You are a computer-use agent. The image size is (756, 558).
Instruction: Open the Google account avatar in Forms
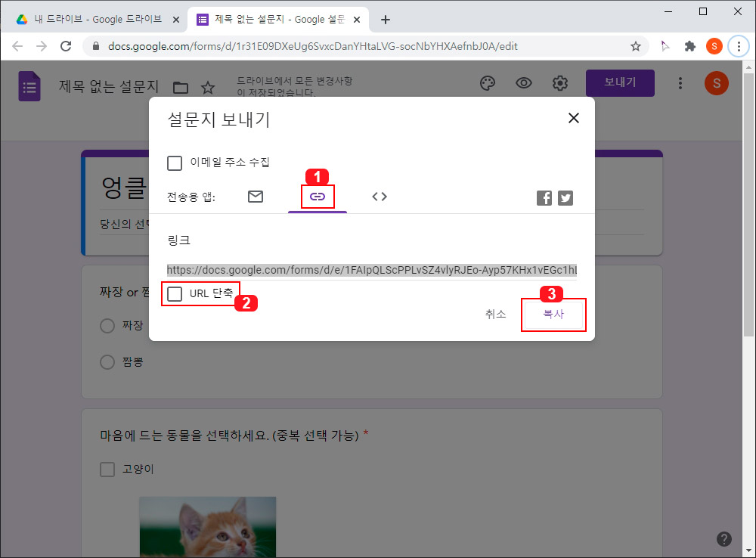tap(717, 83)
